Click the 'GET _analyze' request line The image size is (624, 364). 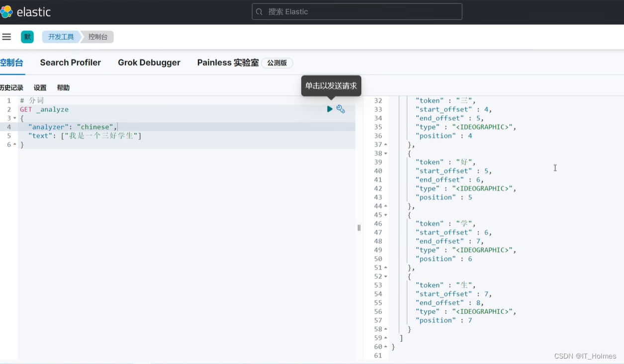pos(44,109)
